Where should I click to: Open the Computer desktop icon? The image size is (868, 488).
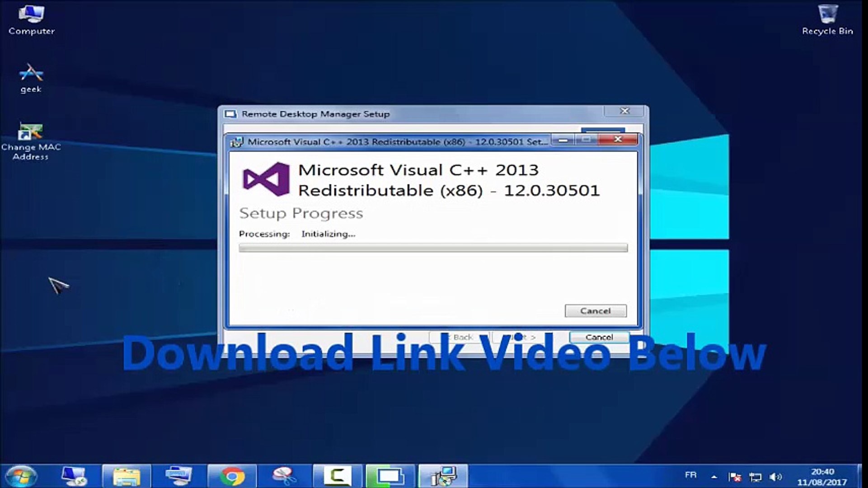click(x=31, y=19)
